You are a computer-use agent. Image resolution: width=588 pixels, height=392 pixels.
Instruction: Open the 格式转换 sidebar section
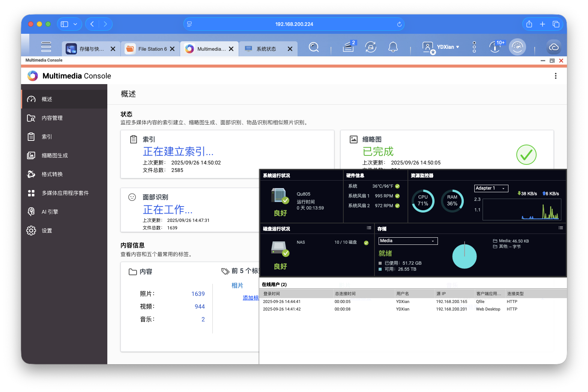[53, 174]
